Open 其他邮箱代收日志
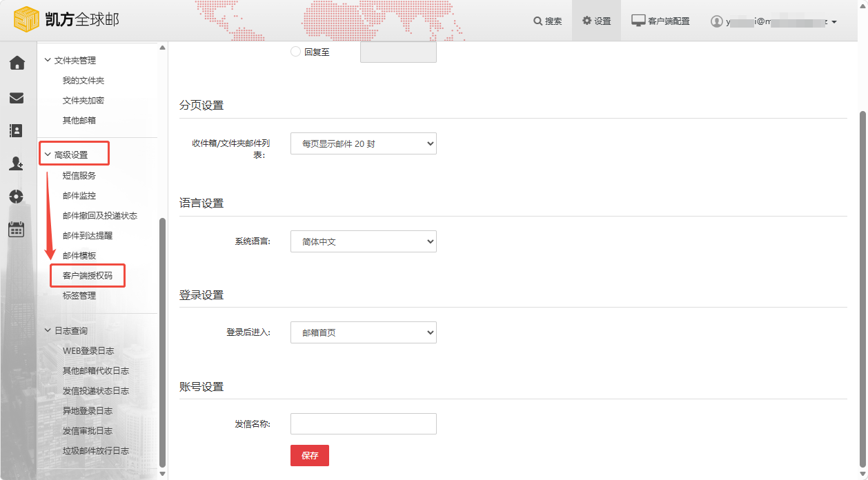868x480 pixels. (96, 371)
